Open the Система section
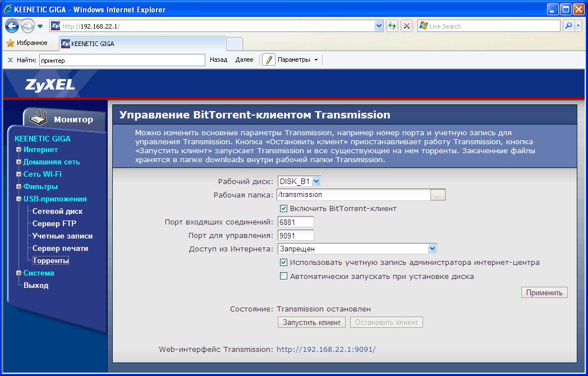Screen dimensions: 588x376 [39, 273]
